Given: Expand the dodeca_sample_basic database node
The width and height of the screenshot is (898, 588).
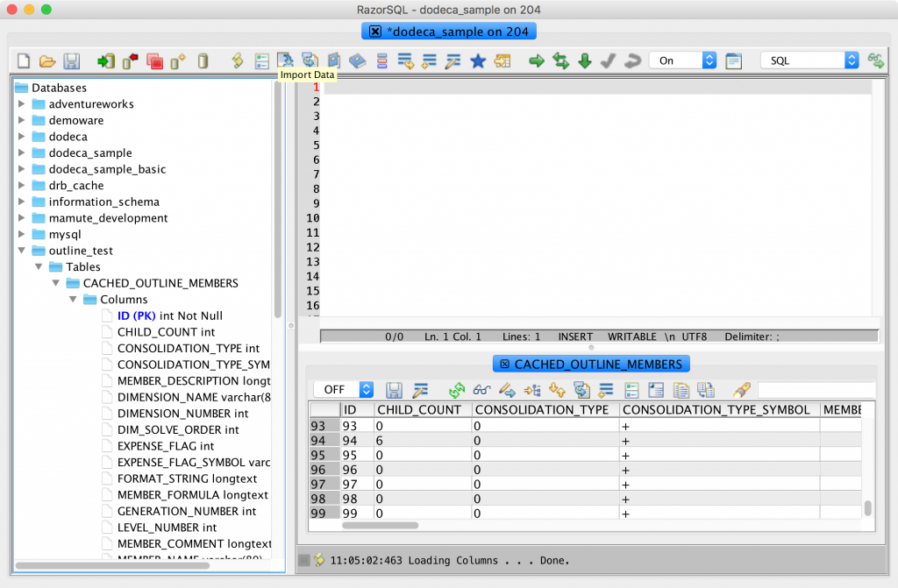Looking at the screenshot, I should (x=22, y=169).
